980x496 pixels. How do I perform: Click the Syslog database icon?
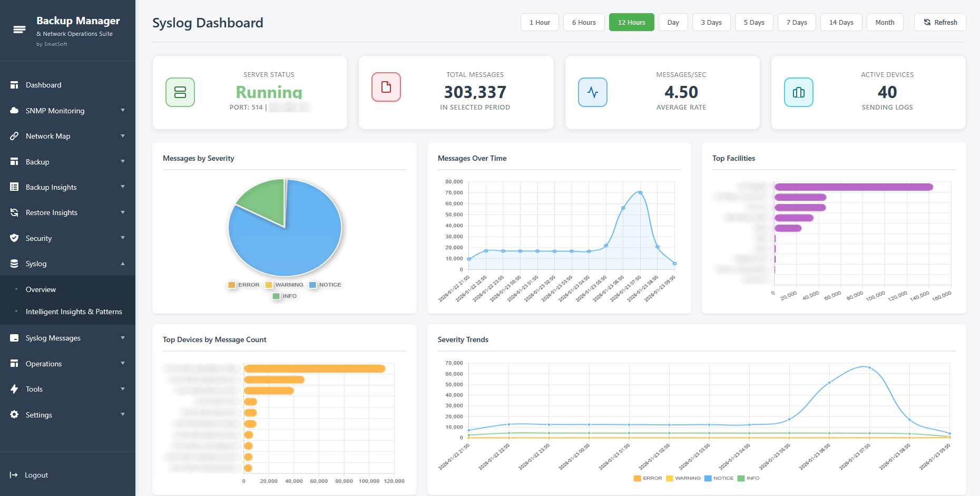pyautogui.click(x=14, y=264)
